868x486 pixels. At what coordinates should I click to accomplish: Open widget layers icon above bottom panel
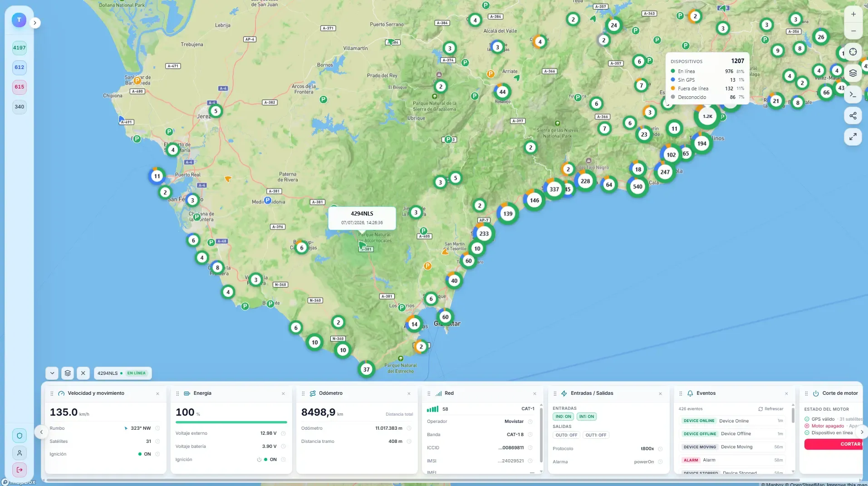(x=68, y=373)
